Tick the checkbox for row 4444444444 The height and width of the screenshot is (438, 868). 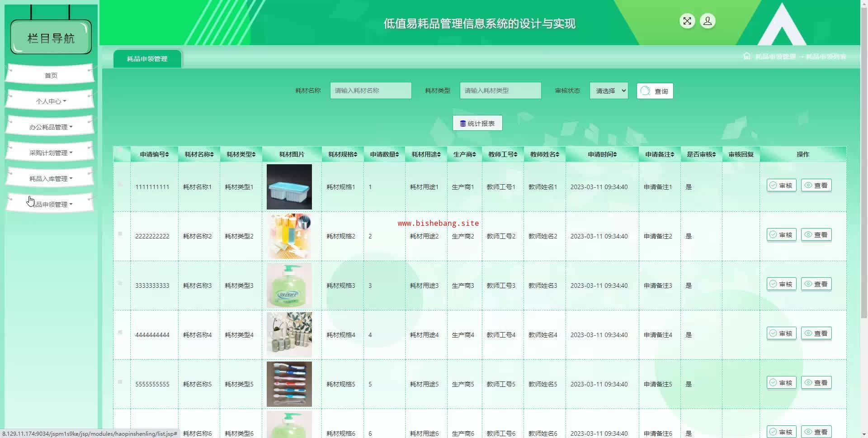pyautogui.click(x=120, y=332)
